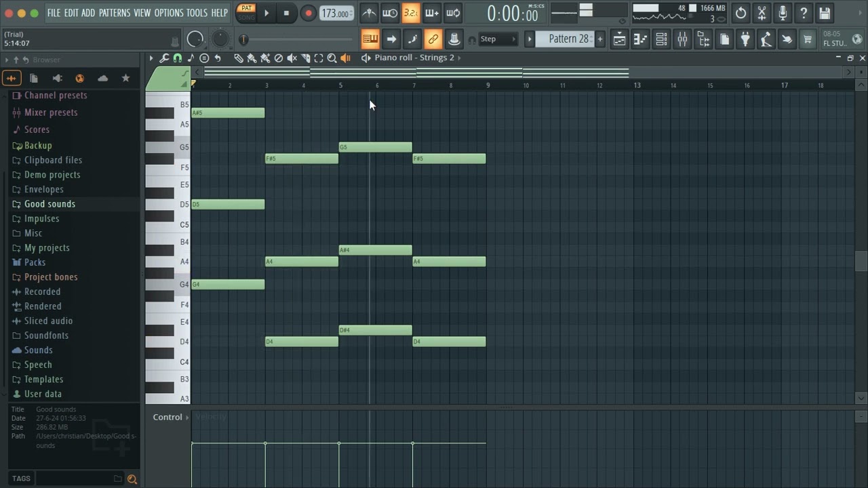Open the Step snap dropdown

[x=498, y=39]
